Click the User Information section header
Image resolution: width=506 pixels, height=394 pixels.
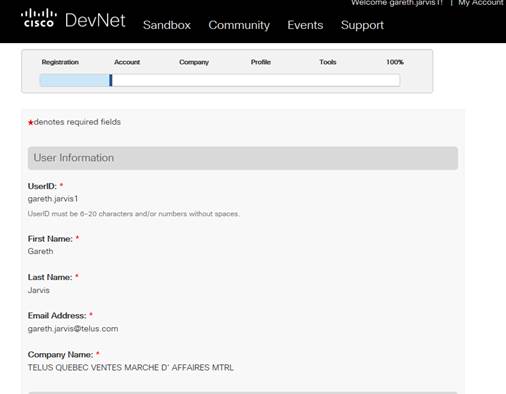(243, 158)
